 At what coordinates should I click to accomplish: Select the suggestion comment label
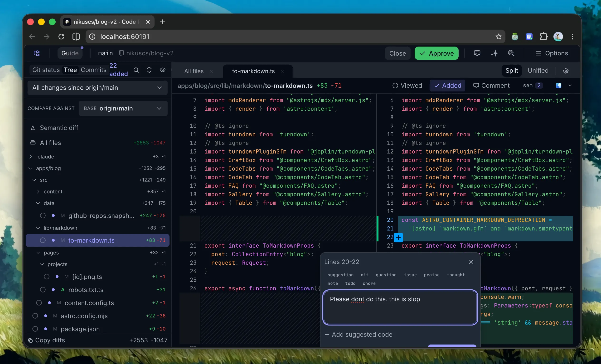(340, 275)
